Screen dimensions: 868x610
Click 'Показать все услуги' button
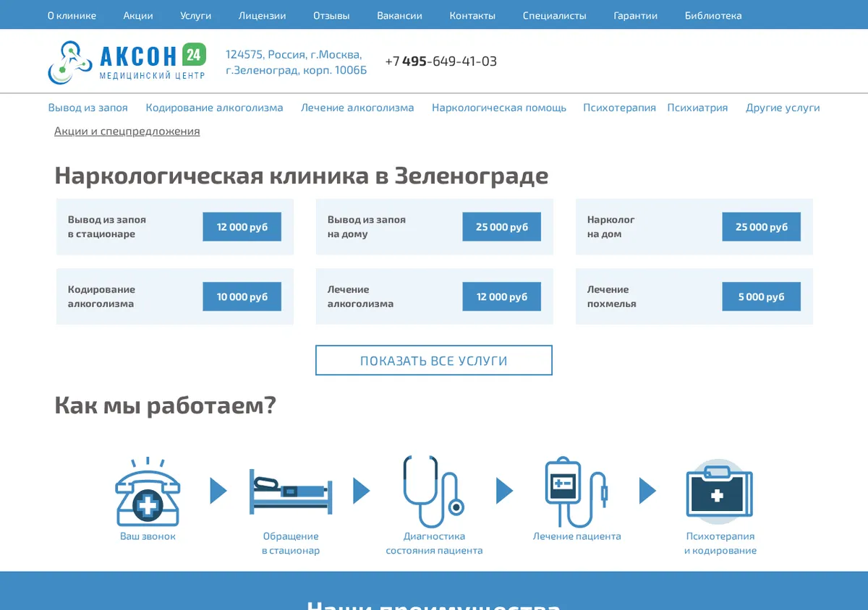coord(434,361)
